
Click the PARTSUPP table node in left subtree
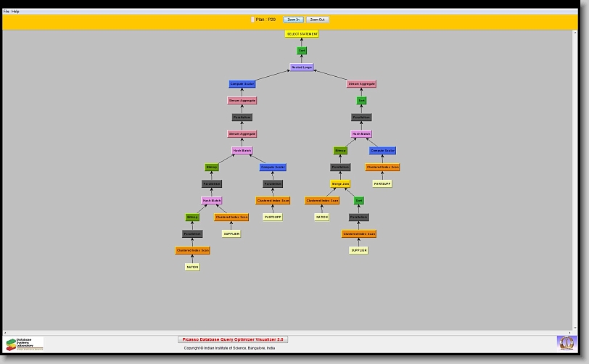click(273, 217)
